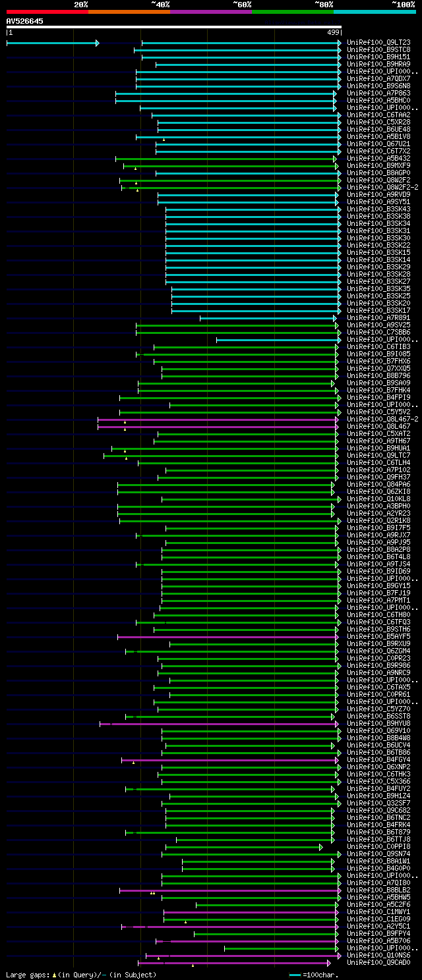This screenshot has height=980, width=422.
Task: Select hit label UniRef100_B9S6N8
Action: 378,86
